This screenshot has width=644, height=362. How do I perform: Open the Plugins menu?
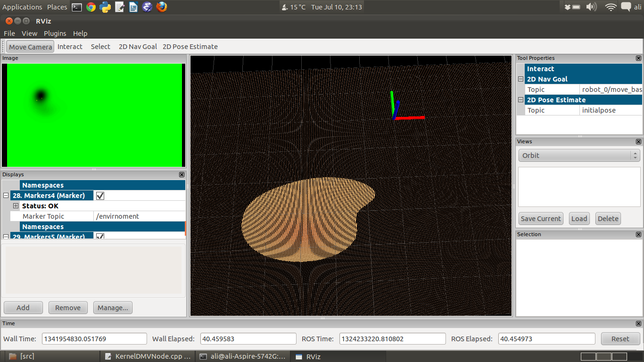point(55,33)
